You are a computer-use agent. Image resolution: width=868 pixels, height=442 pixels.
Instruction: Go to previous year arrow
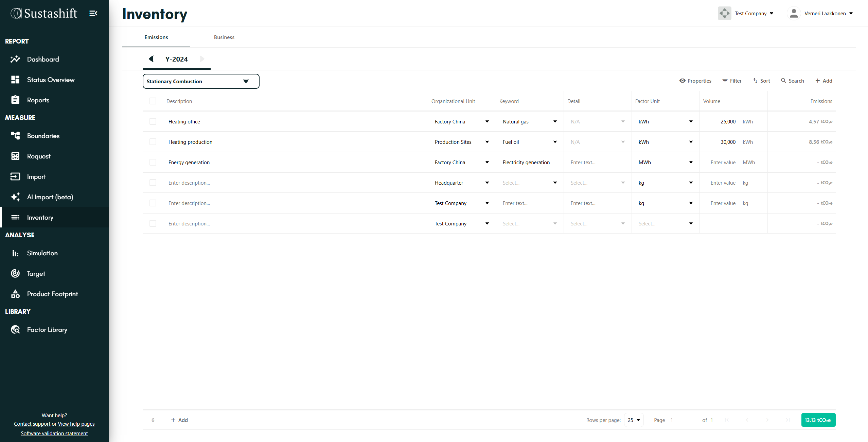(151, 59)
